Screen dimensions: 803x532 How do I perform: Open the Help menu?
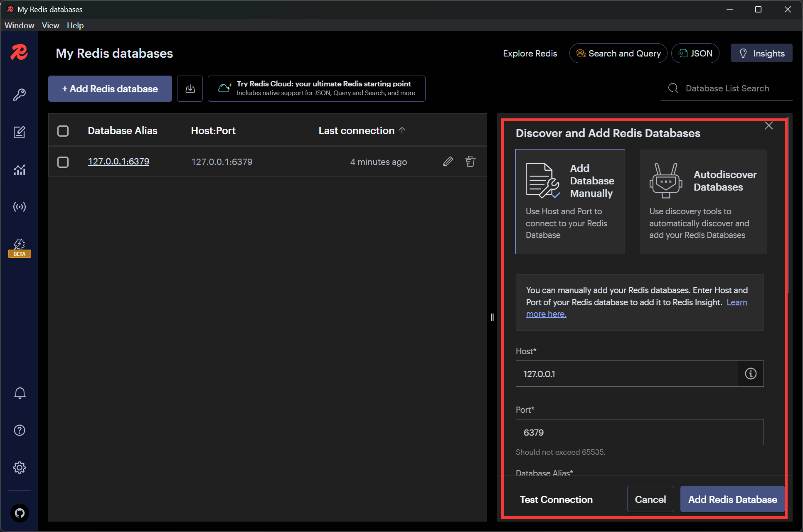[x=75, y=25]
